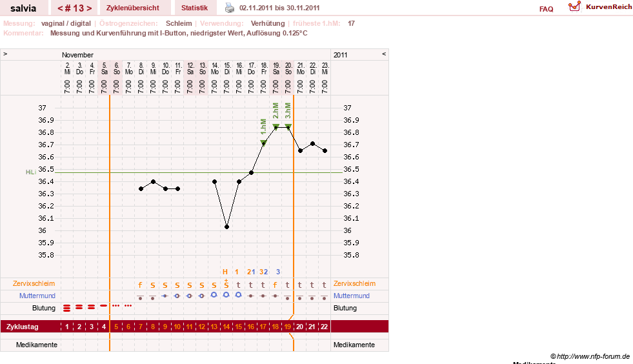Image resolution: width=633 pixels, height=364 pixels.
Task: Select cycle day 14 in Zyklustag row
Action: click(x=226, y=327)
